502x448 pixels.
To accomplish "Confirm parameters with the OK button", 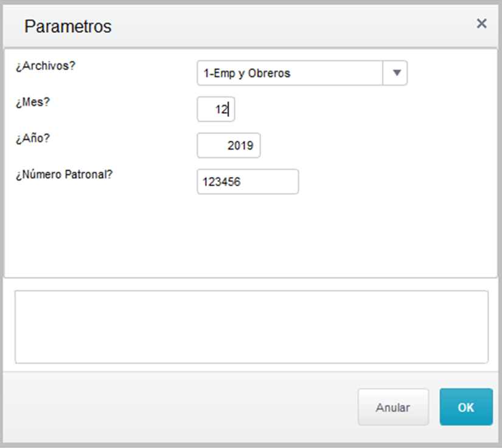I will 465,407.
